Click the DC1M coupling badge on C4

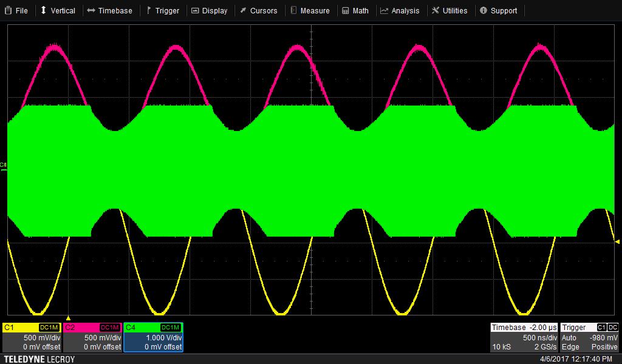(x=171, y=328)
